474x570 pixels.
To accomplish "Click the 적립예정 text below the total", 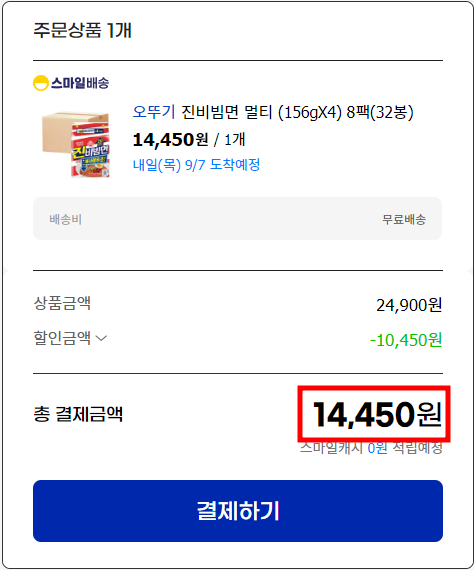I will pyautogui.click(x=418, y=448).
